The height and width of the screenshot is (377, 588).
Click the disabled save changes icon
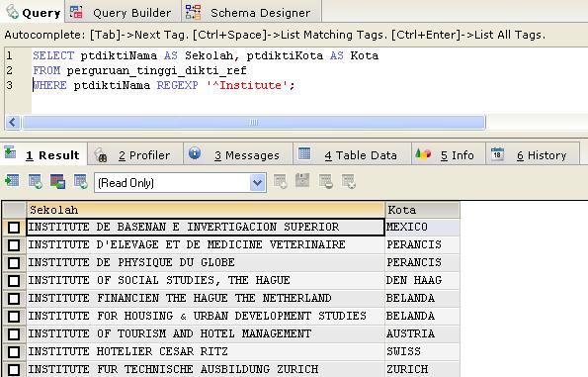pyautogui.click(x=302, y=181)
